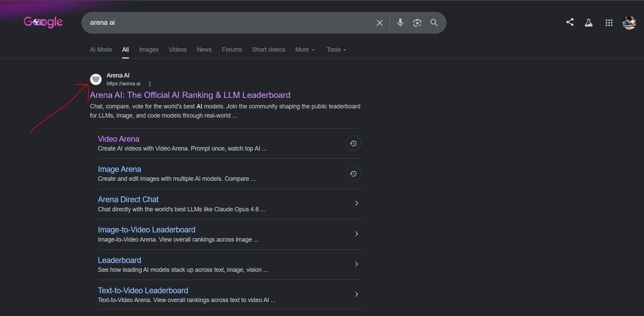Open the Google apps grid
The height and width of the screenshot is (316, 644).
tap(609, 23)
